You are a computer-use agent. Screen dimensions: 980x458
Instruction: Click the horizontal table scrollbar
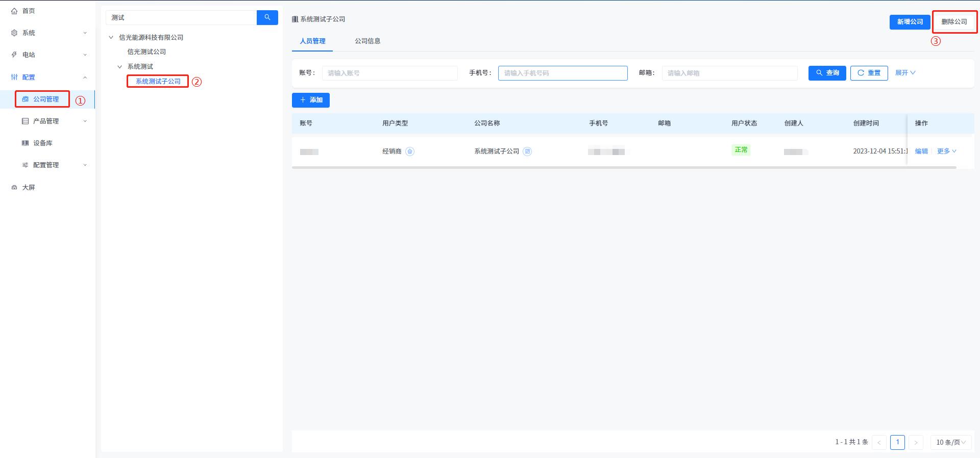624,167
